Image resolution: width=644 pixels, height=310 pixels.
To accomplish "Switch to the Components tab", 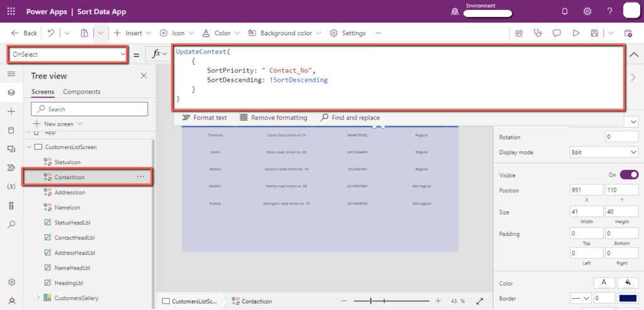I will (x=82, y=92).
